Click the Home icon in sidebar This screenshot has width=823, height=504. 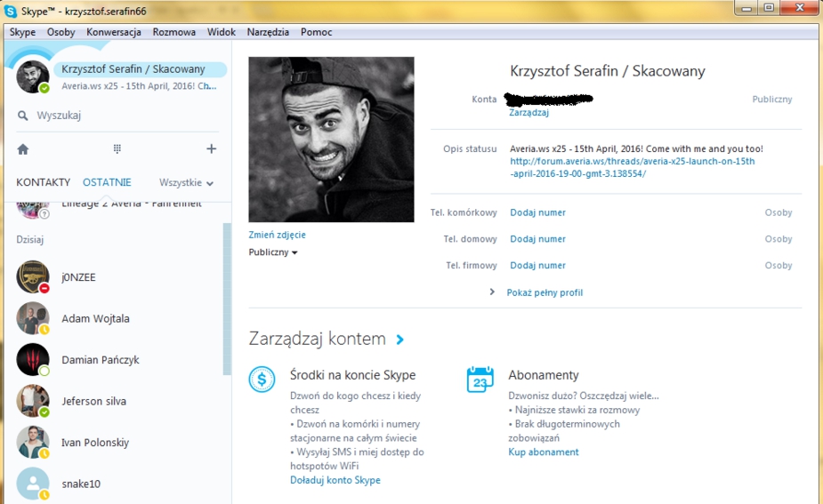[x=23, y=149]
